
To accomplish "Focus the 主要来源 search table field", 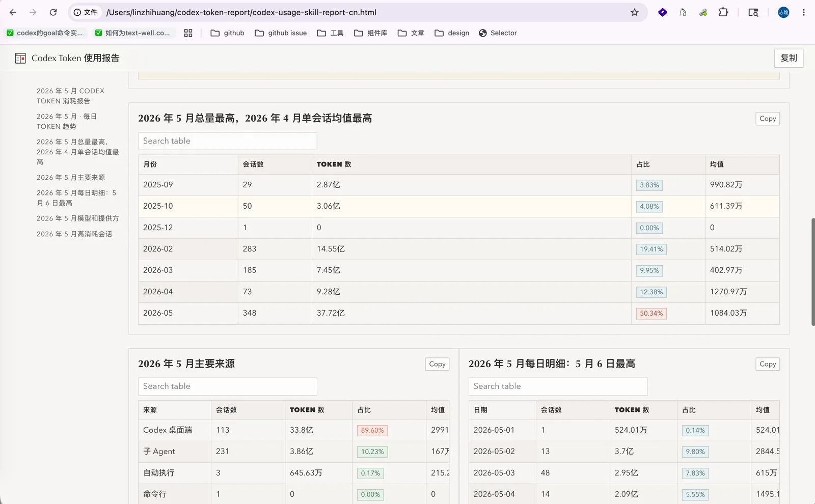I will click(x=228, y=386).
